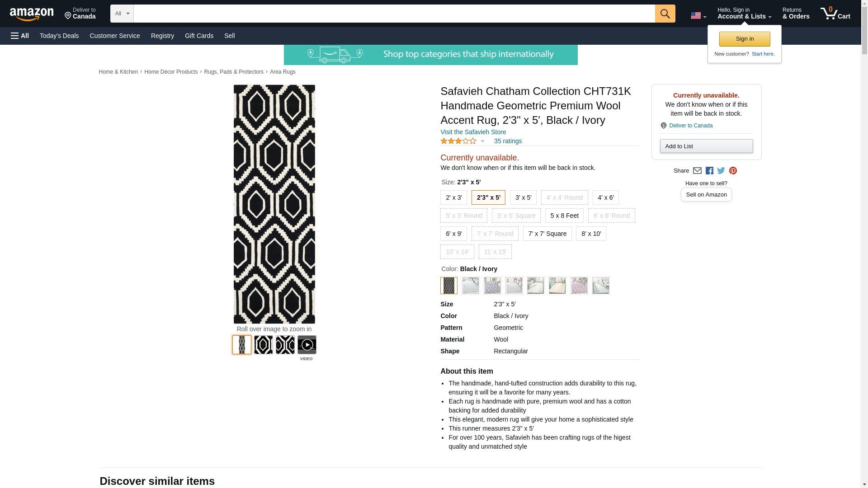The height and width of the screenshot is (488, 868).
Task: Open the language flag dropdown
Action: (x=698, y=16)
